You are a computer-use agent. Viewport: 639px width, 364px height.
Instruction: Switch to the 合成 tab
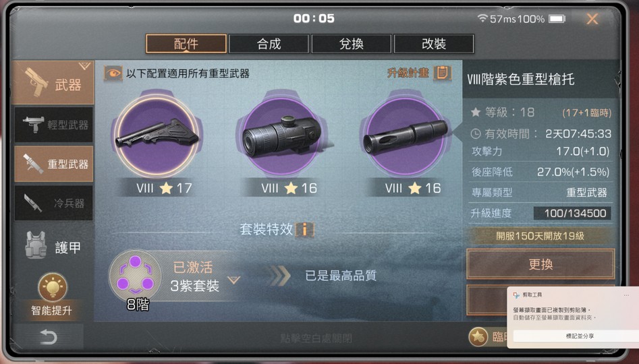269,44
